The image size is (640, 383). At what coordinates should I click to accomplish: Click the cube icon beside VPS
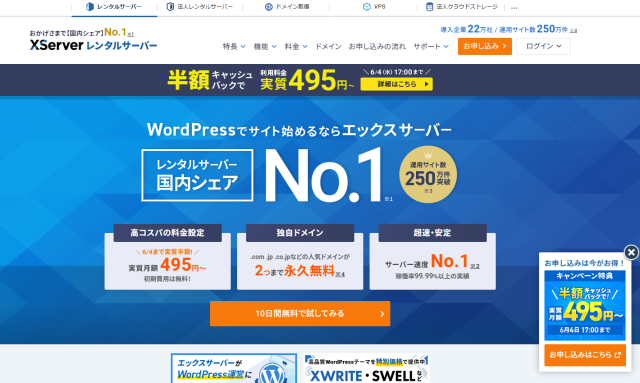tap(367, 7)
